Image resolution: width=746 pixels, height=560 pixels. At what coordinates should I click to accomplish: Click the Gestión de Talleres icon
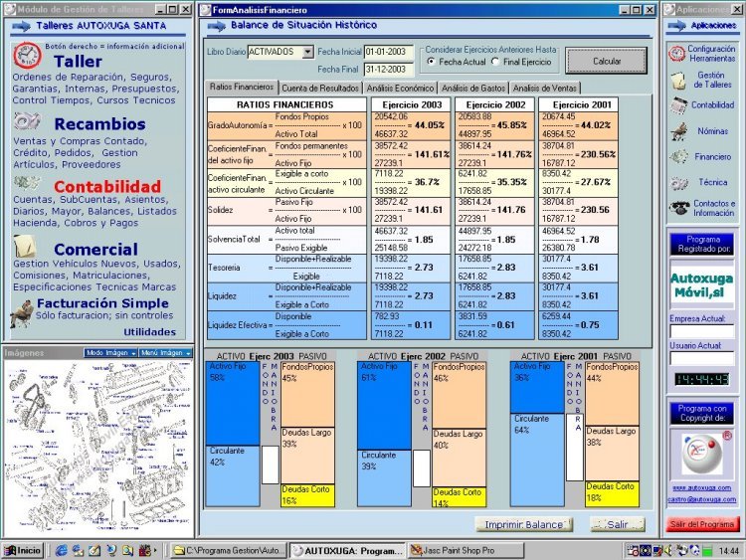pos(678,81)
